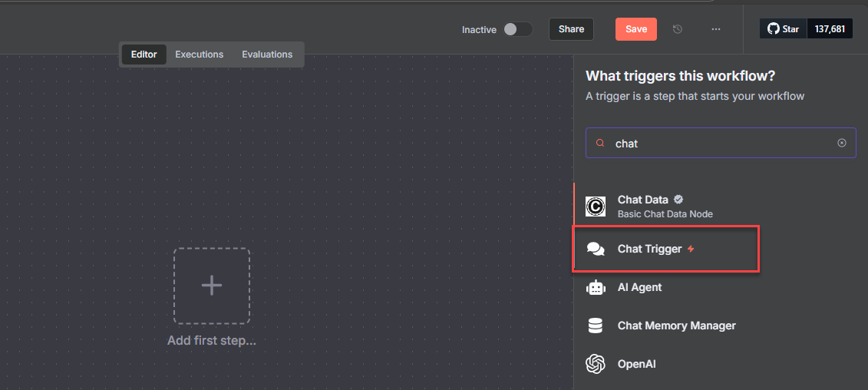Viewport: 868px width, 390px height.
Task: Open the three-dots more options menu
Action: pos(716,29)
